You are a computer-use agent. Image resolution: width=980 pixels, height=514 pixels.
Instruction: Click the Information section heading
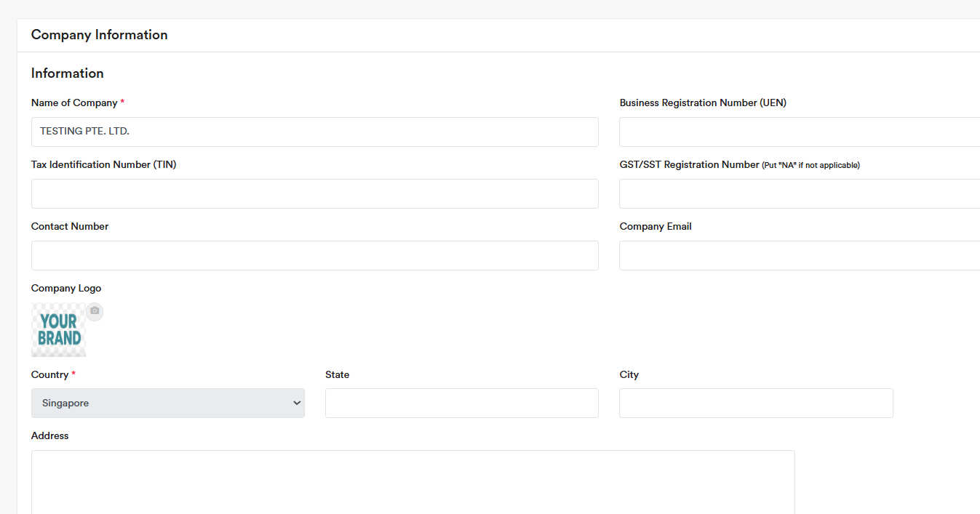coord(68,73)
